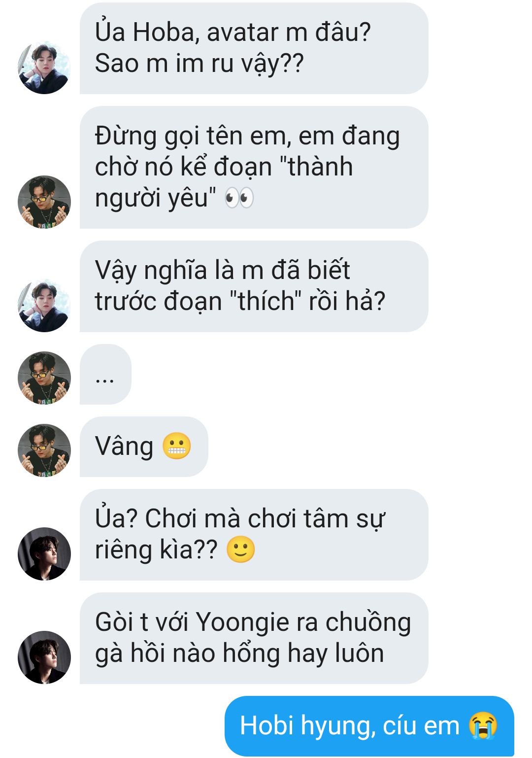This screenshot has height=758, width=532.
Task: Select the 'Chơi mà chơi tâm sự' bubble
Action: click(254, 535)
